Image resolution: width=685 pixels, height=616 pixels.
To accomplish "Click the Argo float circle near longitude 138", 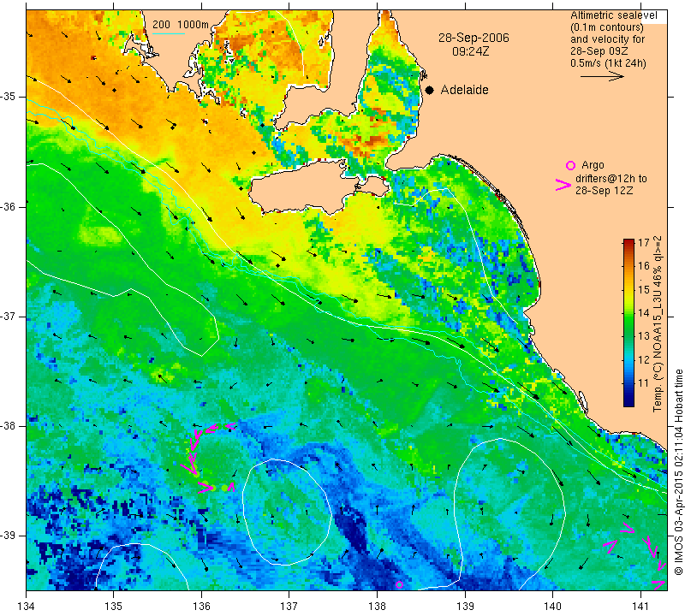I will click(x=399, y=584).
